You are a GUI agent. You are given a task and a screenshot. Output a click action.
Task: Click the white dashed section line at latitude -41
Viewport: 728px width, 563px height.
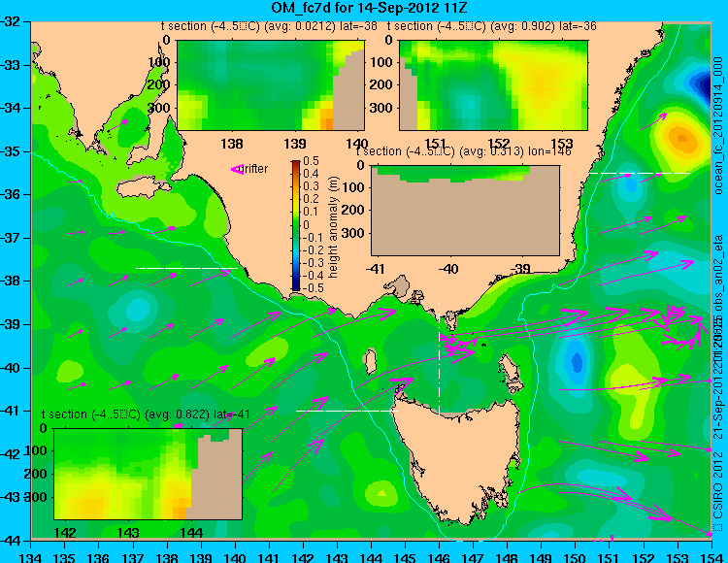[347, 411]
